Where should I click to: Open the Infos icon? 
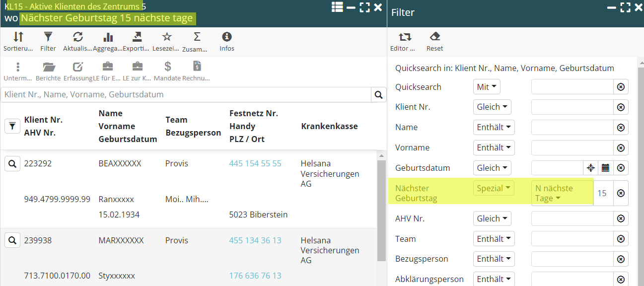[227, 37]
